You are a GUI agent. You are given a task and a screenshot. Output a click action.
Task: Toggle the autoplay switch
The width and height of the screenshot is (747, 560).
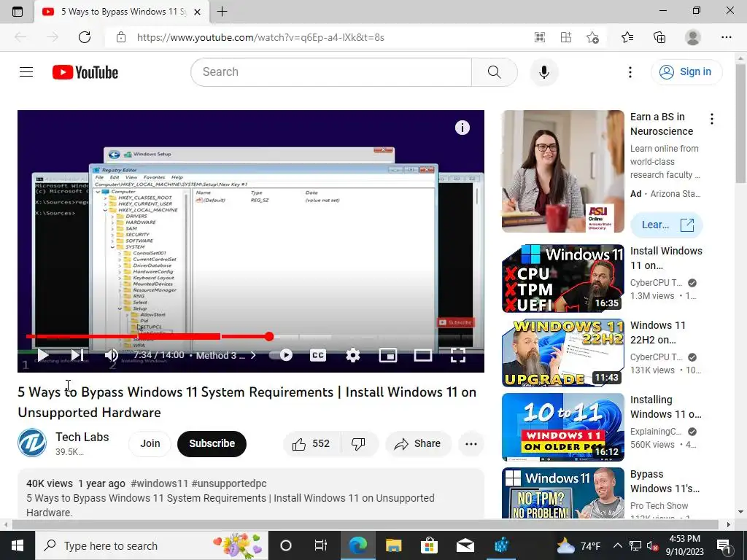pos(281,355)
